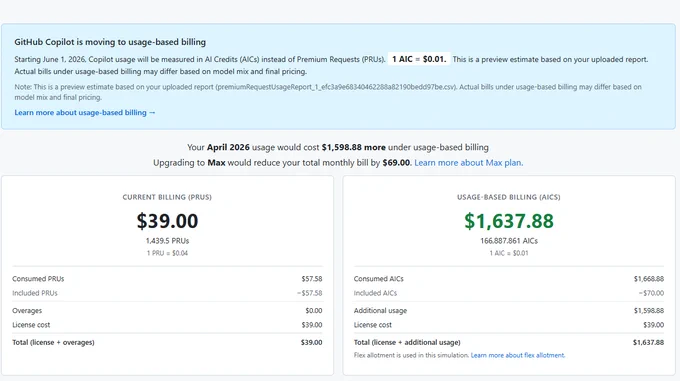Click the 'Your April 2026 usage would cost' sentence
680x381 pixels.
pyautogui.click(x=338, y=147)
